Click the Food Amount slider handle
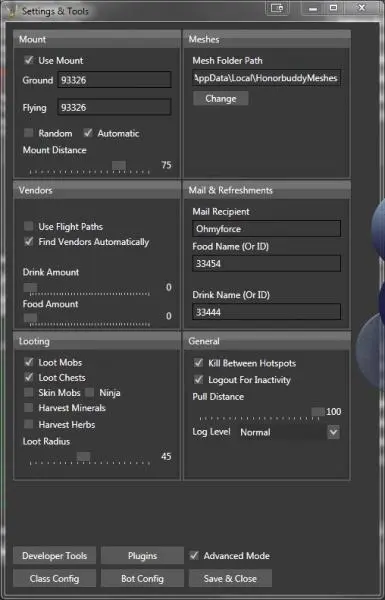The width and height of the screenshot is (385, 600). point(30,318)
